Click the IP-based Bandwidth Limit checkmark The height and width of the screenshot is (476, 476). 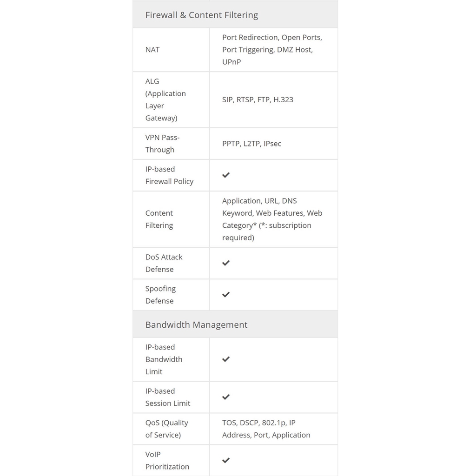click(x=226, y=359)
